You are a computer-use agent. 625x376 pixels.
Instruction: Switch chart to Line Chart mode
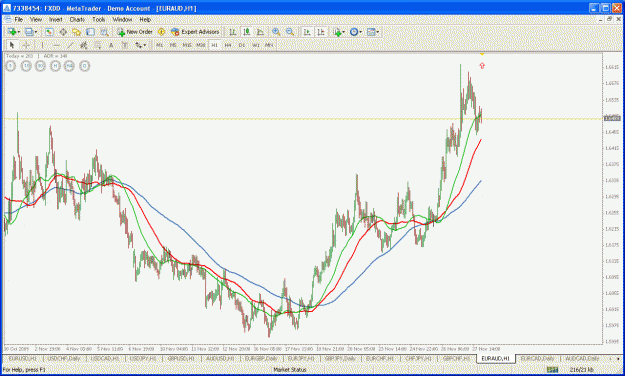[260, 32]
